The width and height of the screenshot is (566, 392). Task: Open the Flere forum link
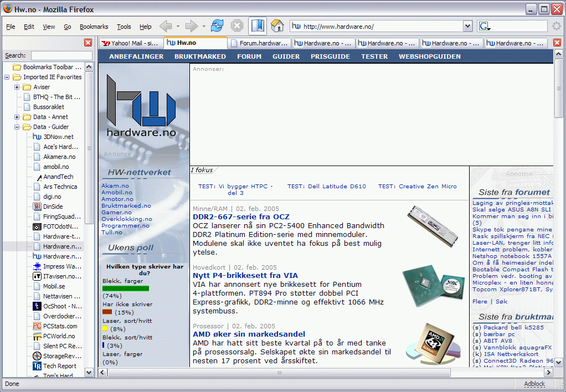click(x=480, y=301)
